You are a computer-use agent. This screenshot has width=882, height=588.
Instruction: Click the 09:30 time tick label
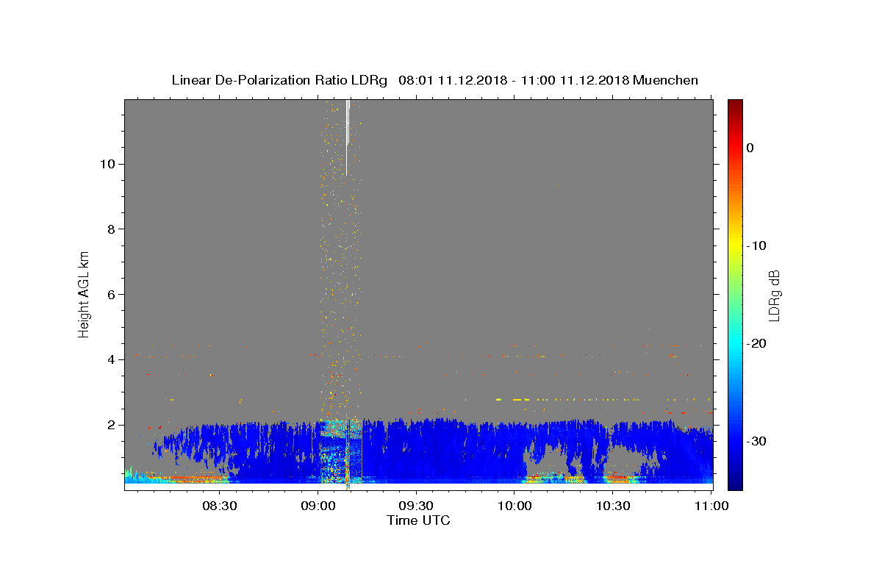tap(417, 506)
